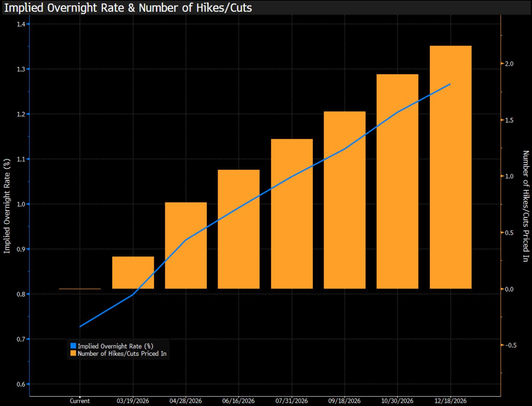Image resolution: width=532 pixels, height=406 pixels.
Task: Click the orange Number of Hikes/Cuts legend swatch
Action: [73, 353]
